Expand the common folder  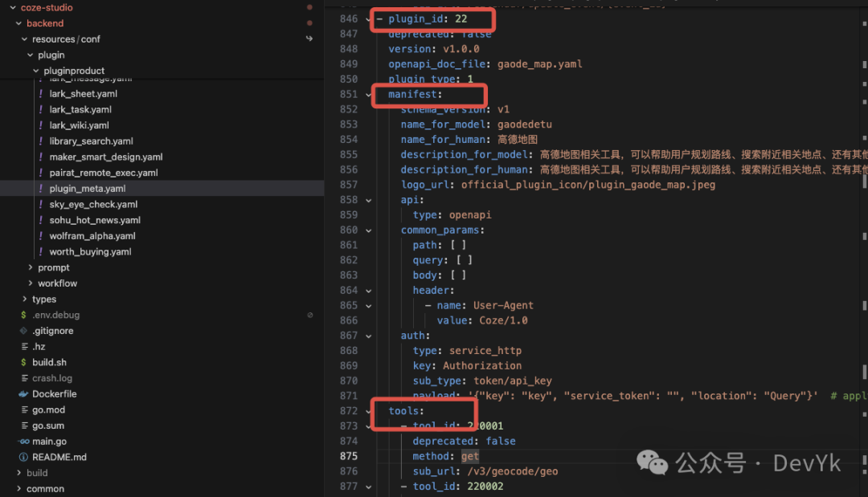pyautogui.click(x=18, y=489)
